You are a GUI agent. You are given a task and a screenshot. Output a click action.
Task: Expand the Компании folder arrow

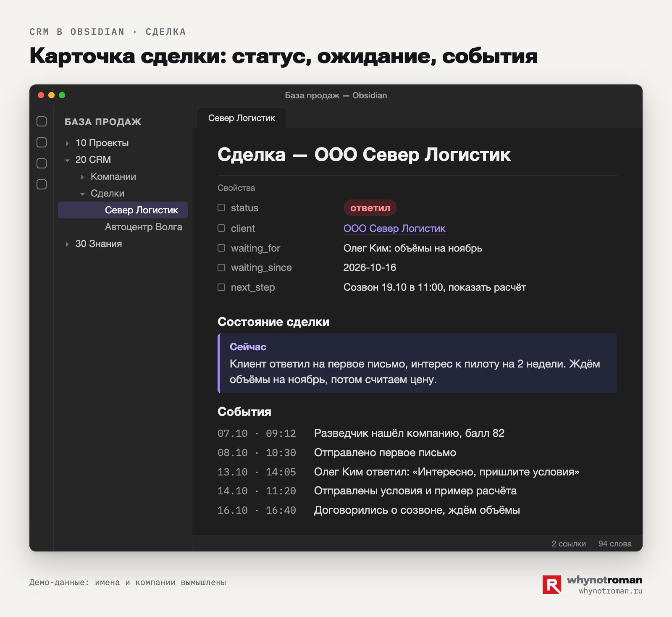point(82,177)
